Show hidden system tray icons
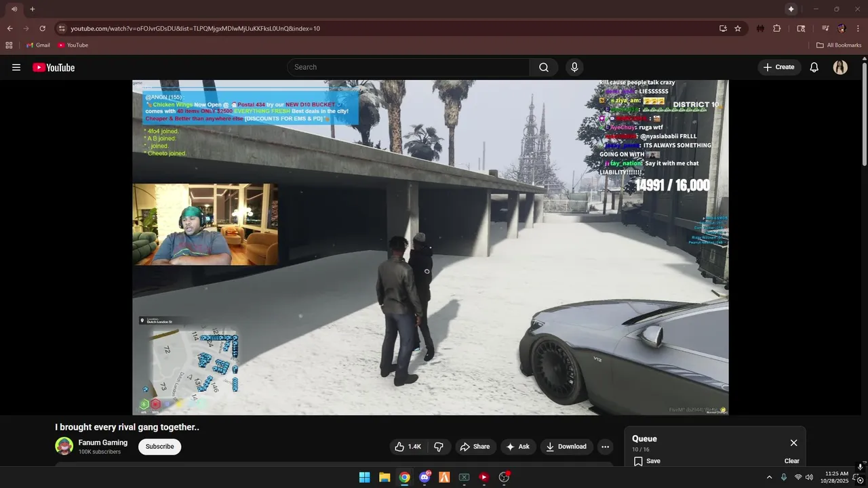Image resolution: width=868 pixels, height=488 pixels. click(x=769, y=477)
